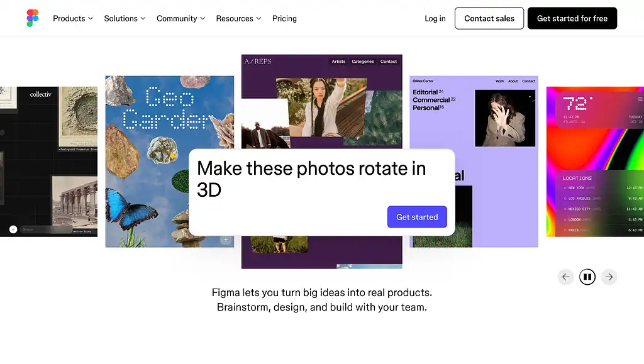Open hamburger menu on the weather card

click(640, 99)
